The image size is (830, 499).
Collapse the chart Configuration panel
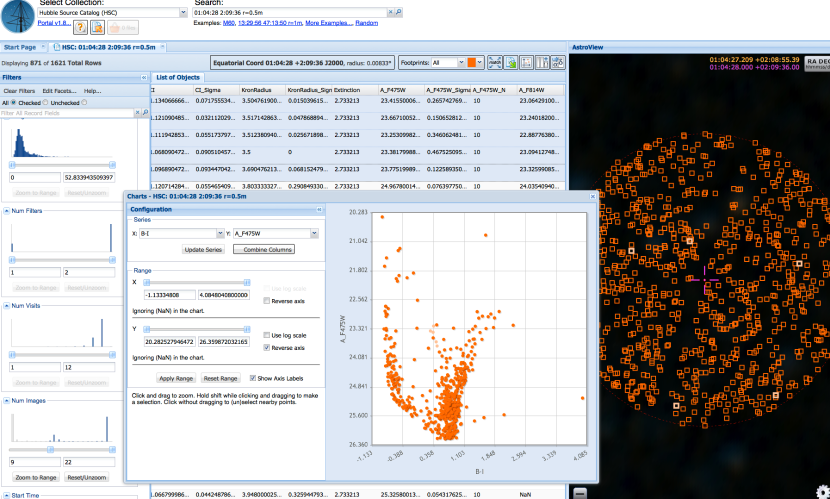click(320, 209)
